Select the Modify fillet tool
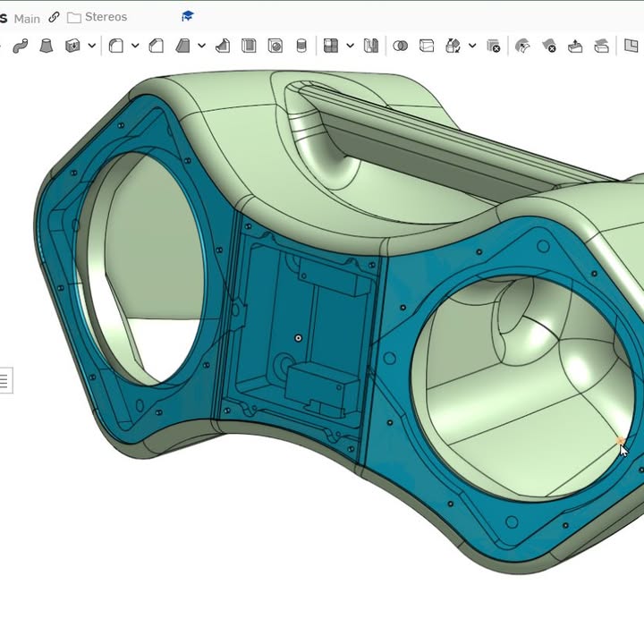This screenshot has height=644, width=644. click(522, 46)
